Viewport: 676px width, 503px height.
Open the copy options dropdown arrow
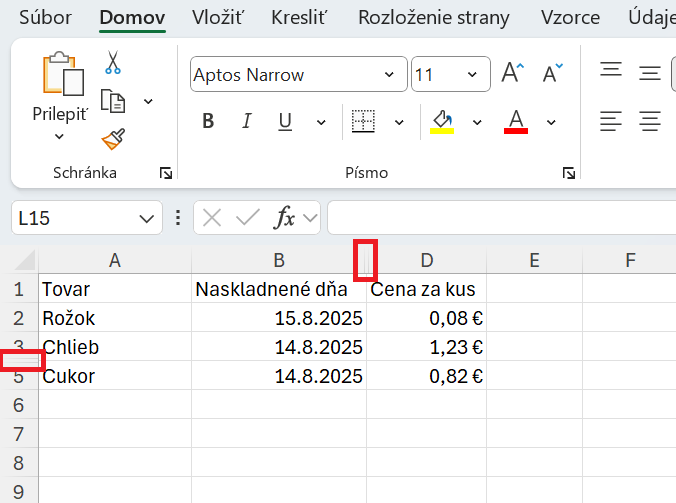click(x=148, y=102)
